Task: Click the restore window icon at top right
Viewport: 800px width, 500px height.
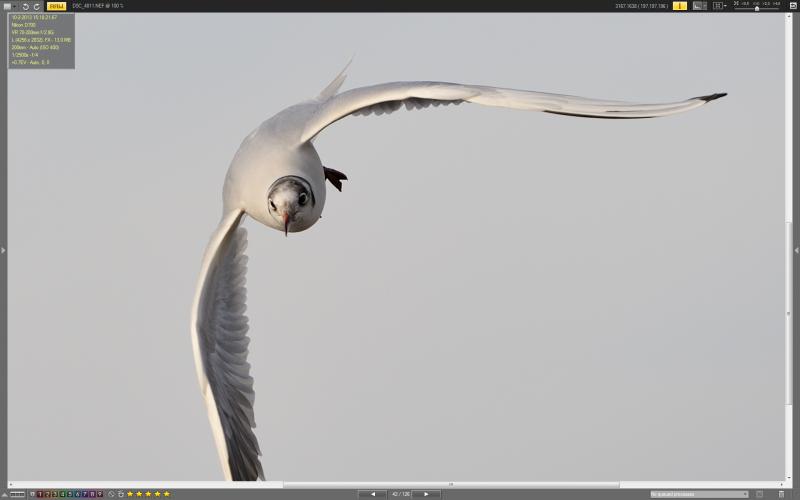Action: (x=793, y=6)
